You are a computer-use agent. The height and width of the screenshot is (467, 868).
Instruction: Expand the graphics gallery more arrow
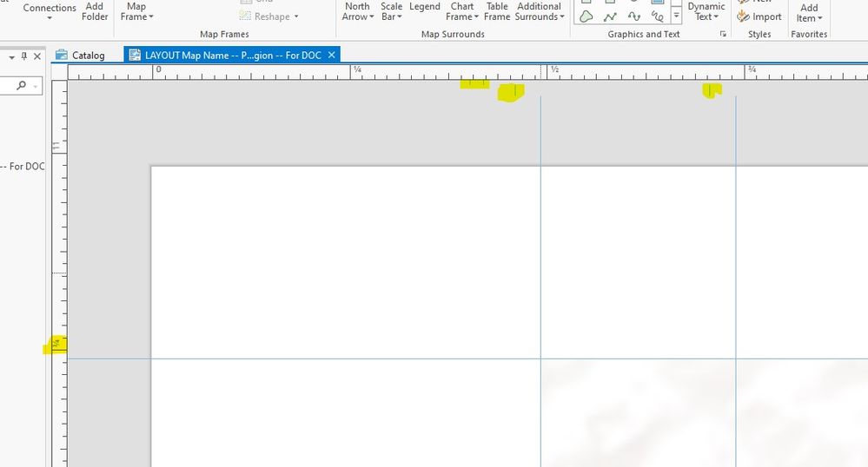676,16
